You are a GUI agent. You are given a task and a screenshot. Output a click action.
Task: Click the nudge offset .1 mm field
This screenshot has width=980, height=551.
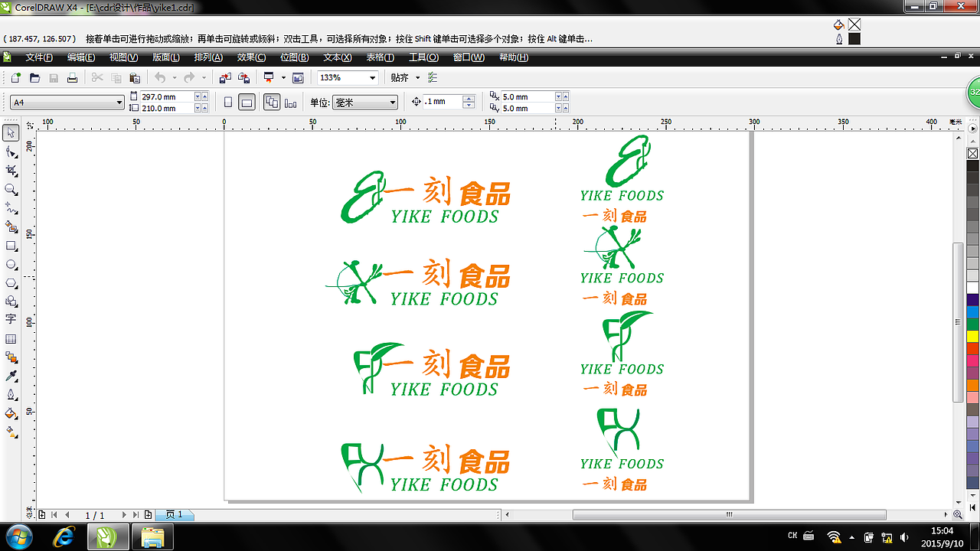tap(444, 102)
